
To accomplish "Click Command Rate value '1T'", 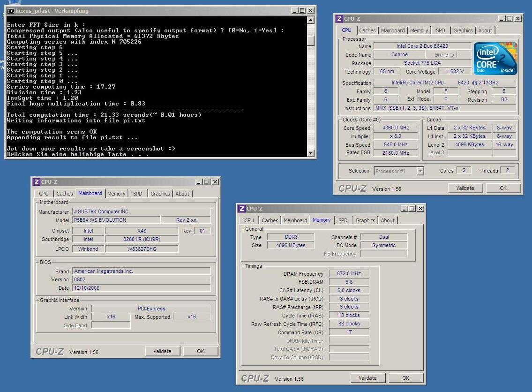I will point(349,332).
